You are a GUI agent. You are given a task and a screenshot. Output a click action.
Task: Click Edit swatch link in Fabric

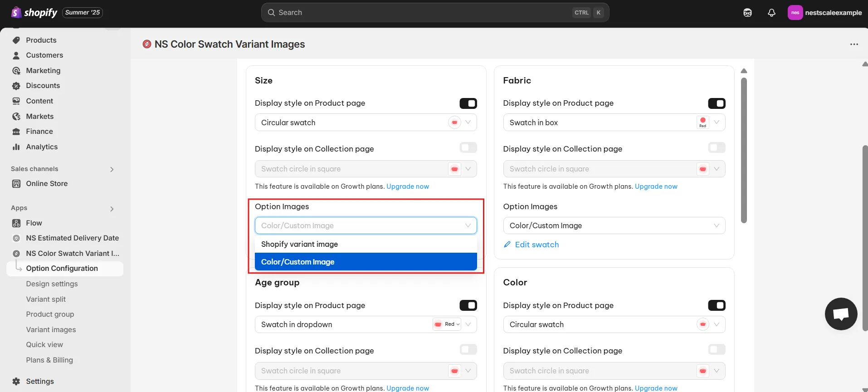[x=537, y=245]
